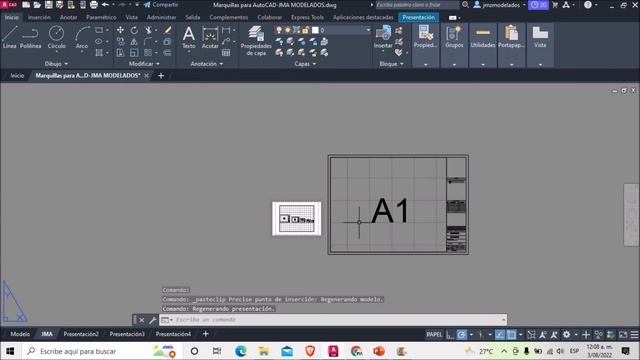Open workspace switching gear in status bar

[x=567, y=335]
